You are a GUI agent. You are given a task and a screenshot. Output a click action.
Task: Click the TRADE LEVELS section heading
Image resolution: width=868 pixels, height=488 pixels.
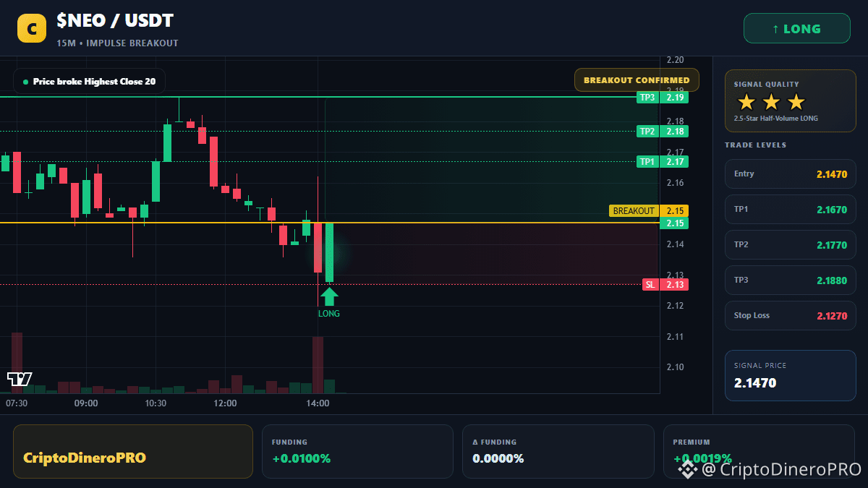755,145
